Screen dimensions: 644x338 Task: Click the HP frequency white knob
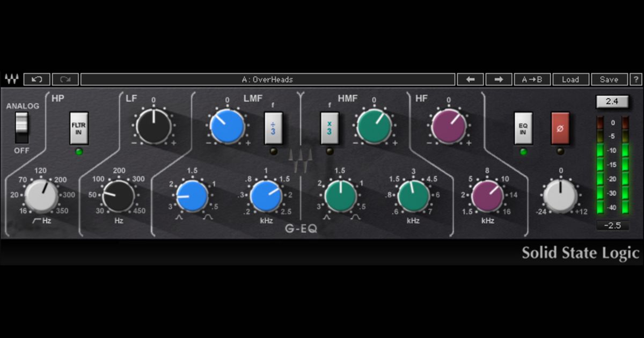(x=41, y=196)
